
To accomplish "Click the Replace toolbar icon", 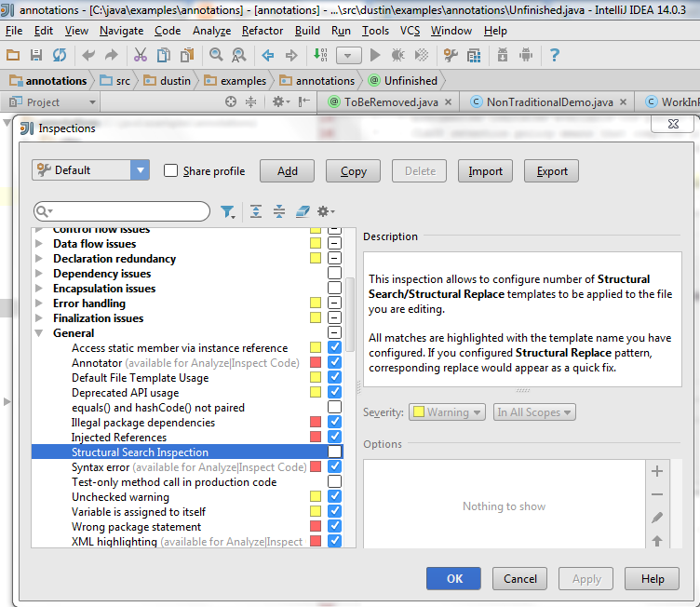I will pos(239,55).
